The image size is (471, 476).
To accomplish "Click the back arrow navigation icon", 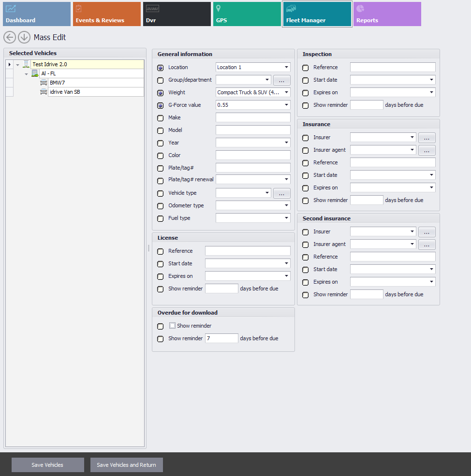I will tap(10, 37).
